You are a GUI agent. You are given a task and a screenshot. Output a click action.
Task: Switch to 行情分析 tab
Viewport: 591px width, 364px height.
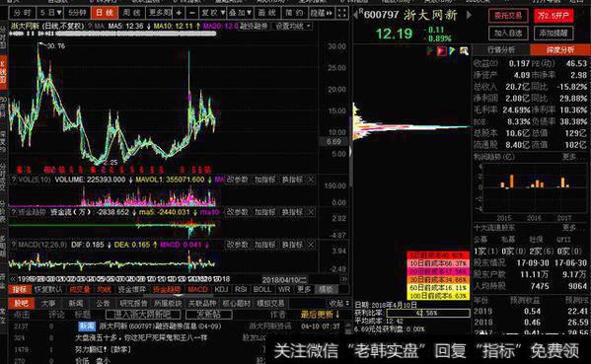[501, 49]
